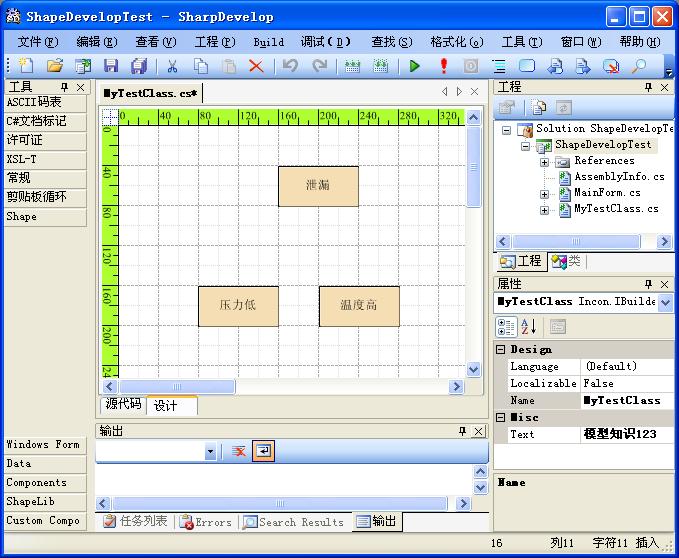Open the MyTestClass object dropdown in properties

[666, 302]
